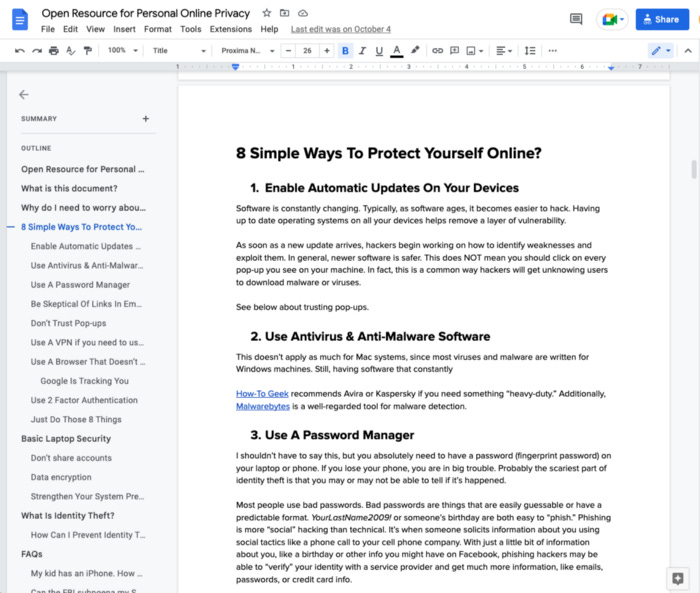Click left indent marker on ruler

235,67
